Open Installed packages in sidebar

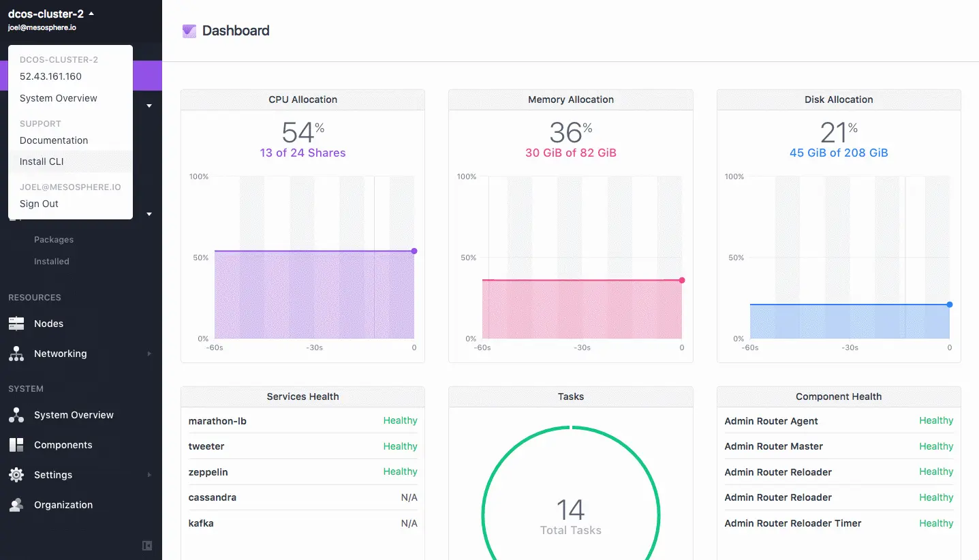tap(52, 262)
